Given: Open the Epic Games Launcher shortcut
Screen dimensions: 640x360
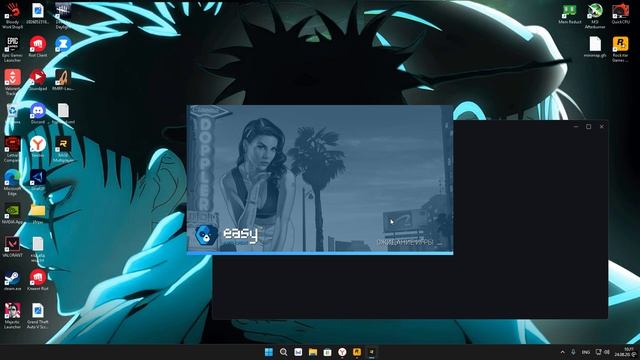Looking at the screenshot, I should [12, 48].
